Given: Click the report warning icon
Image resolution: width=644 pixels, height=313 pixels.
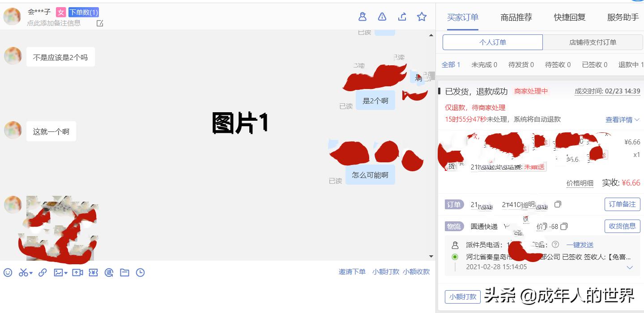Looking at the screenshot, I should [x=382, y=16].
